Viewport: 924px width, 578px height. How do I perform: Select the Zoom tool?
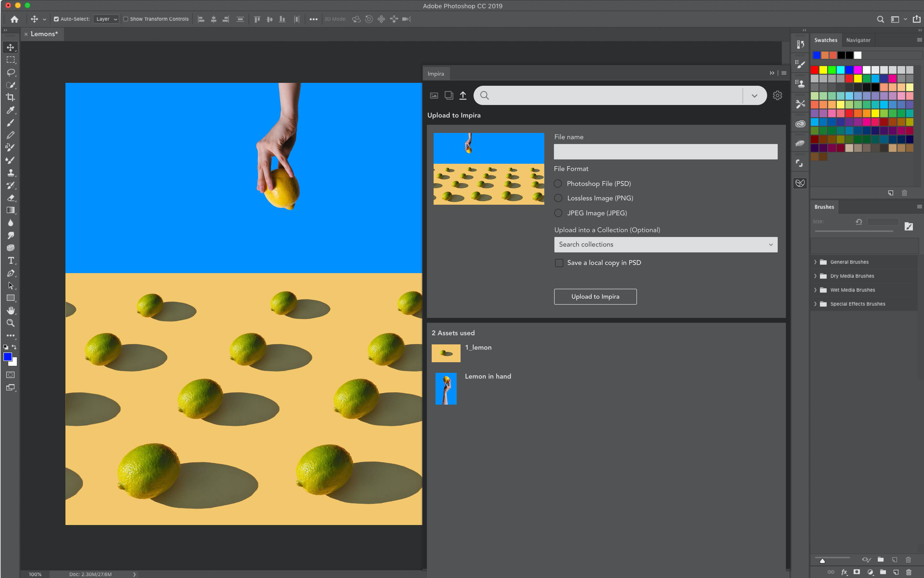click(x=11, y=323)
